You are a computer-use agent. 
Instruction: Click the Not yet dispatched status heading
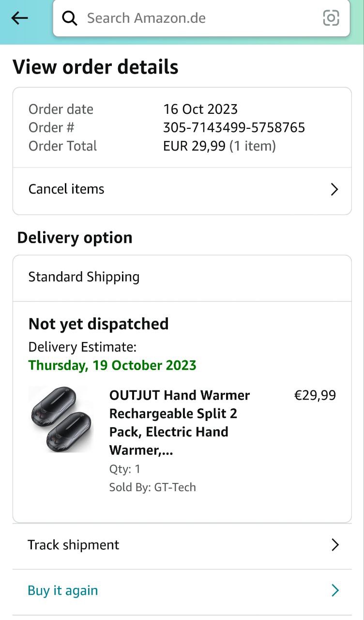tap(98, 324)
